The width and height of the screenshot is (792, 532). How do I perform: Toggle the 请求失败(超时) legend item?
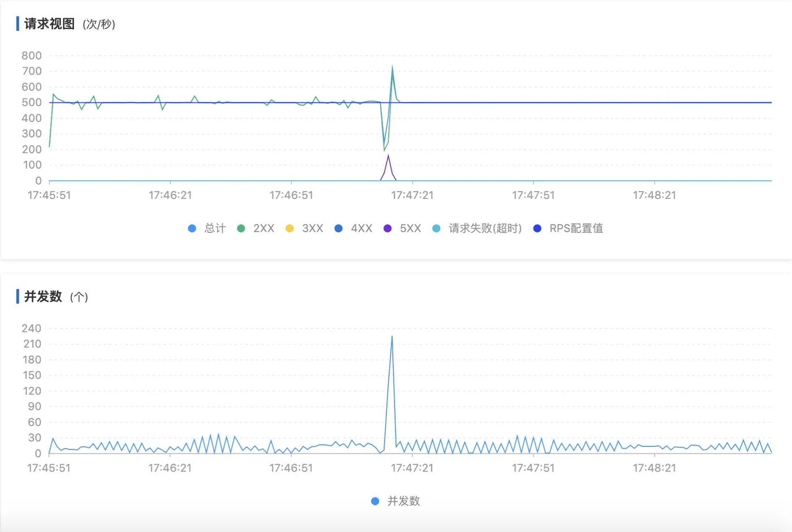point(477,228)
